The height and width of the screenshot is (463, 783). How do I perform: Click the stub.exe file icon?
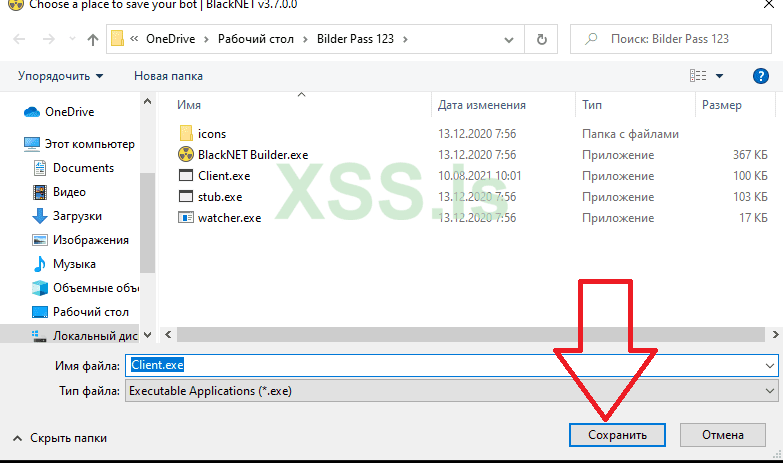186,196
